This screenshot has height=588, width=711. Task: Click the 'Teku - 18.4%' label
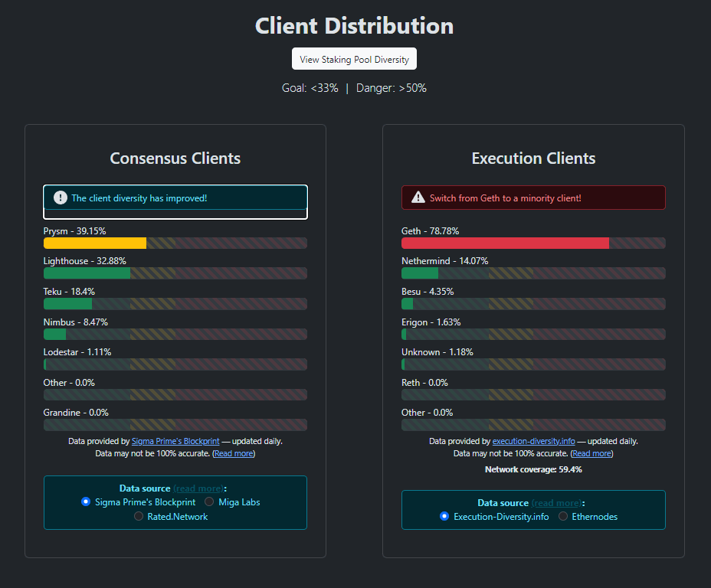[69, 291]
